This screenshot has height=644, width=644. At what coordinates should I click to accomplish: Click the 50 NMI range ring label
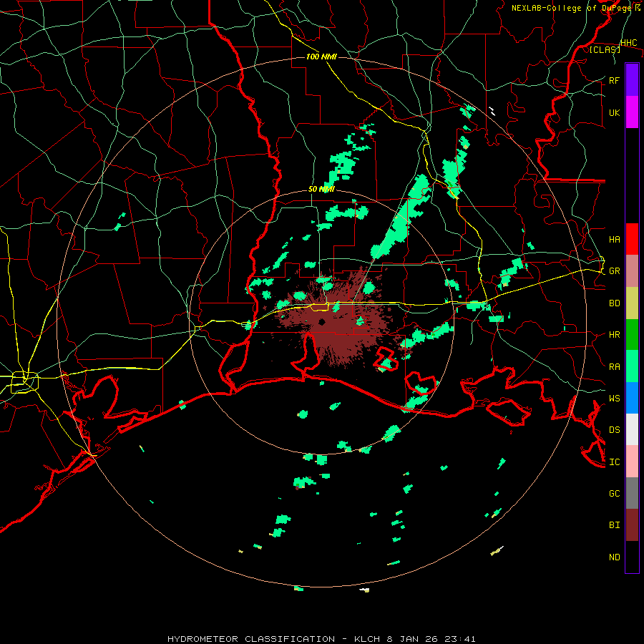(x=321, y=190)
